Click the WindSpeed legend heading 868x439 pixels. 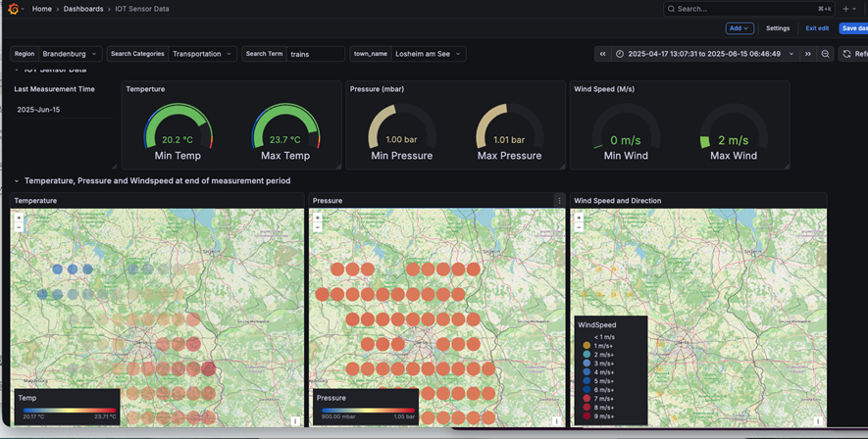pyautogui.click(x=597, y=325)
